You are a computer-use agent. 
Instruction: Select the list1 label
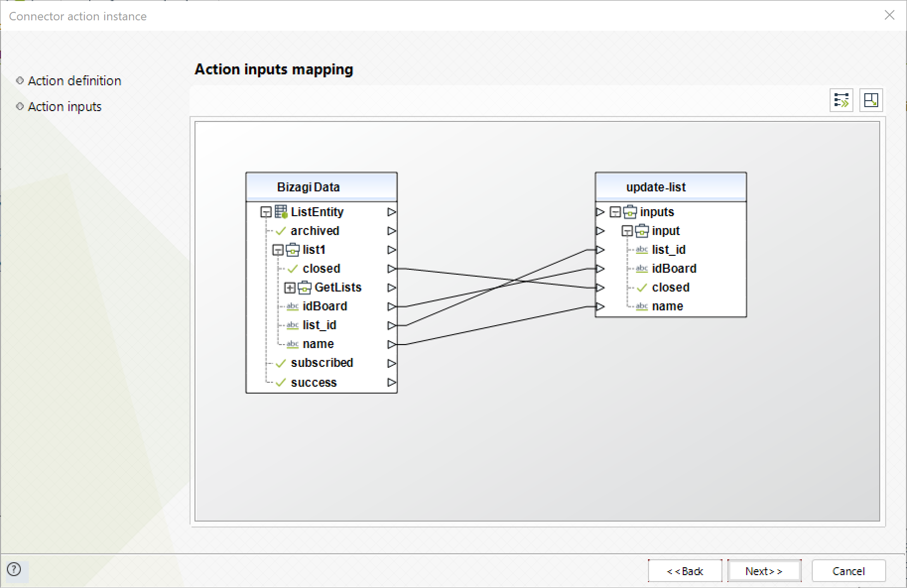(x=314, y=250)
